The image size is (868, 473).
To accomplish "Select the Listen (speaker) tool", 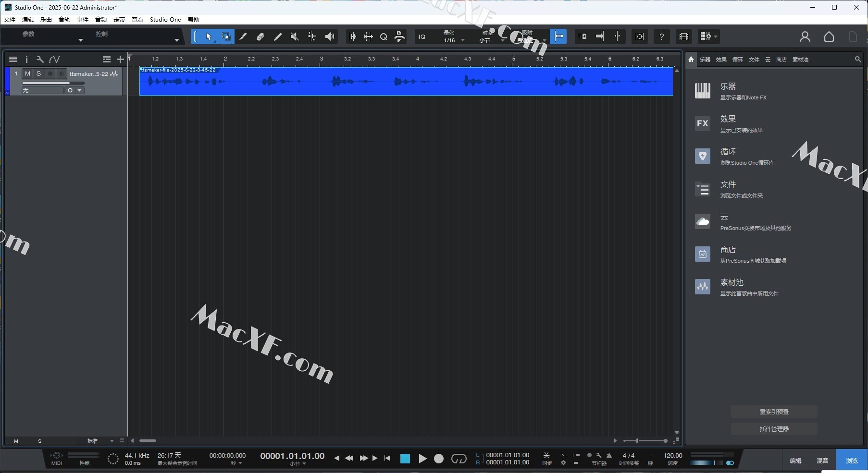I will (x=330, y=36).
